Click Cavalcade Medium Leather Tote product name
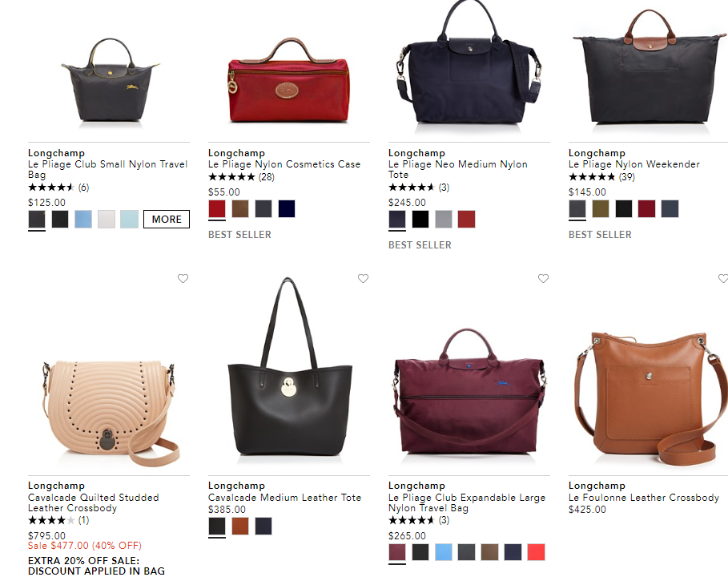Viewport: 728px width, 581px height. pos(284,498)
